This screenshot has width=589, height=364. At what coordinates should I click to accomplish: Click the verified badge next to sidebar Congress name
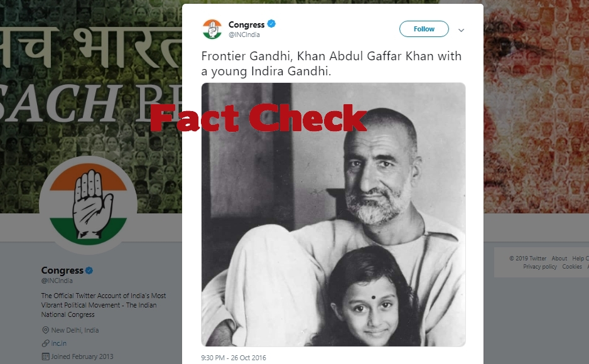tap(89, 270)
